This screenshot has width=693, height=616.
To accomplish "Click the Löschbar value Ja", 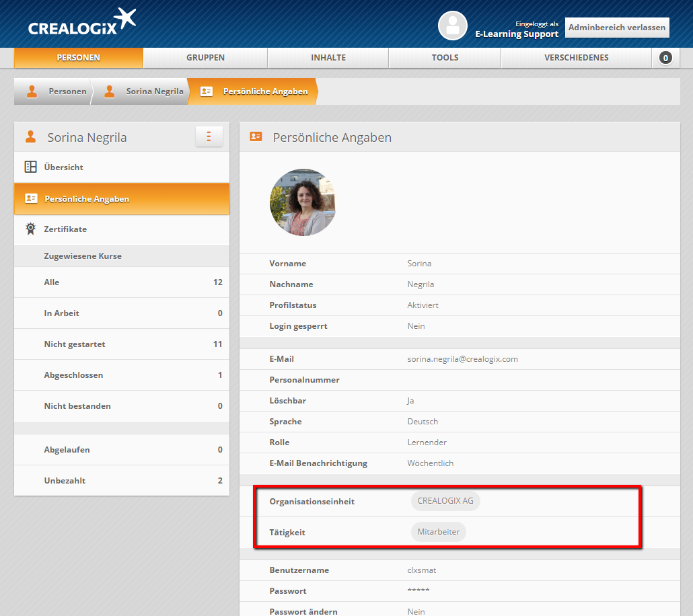I will pos(410,401).
